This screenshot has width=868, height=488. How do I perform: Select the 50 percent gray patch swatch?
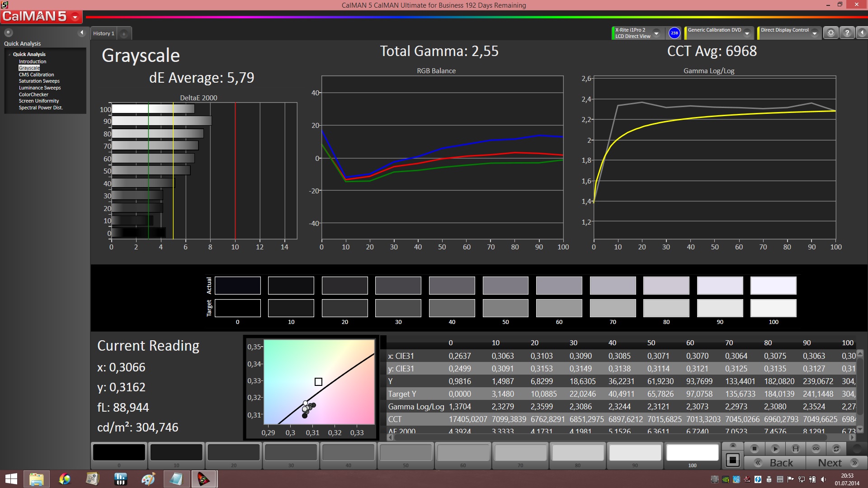coord(406,453)
